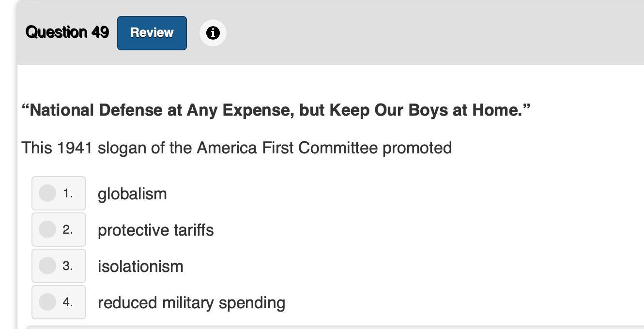This screenshot has height=329, width=644.
Task: Click the answer text "reduced military spending"
Action: tap(191, 303)
